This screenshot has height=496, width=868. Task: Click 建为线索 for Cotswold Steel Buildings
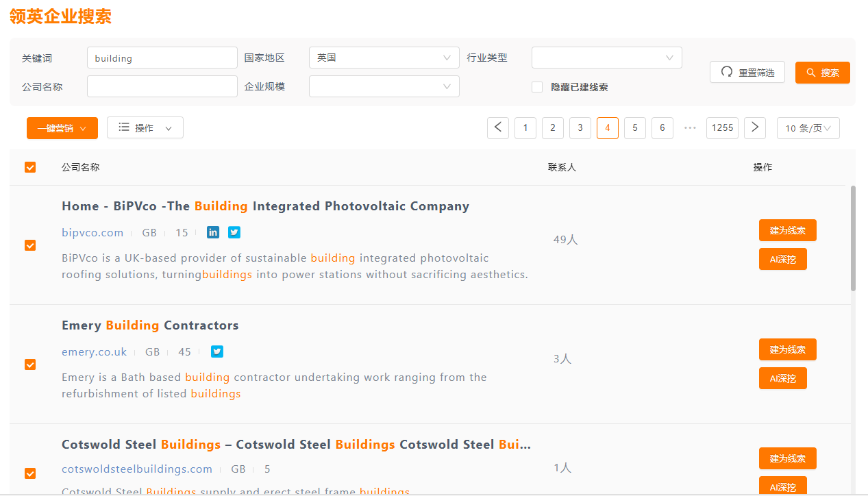pyautogui.click(x=788, y=458)
